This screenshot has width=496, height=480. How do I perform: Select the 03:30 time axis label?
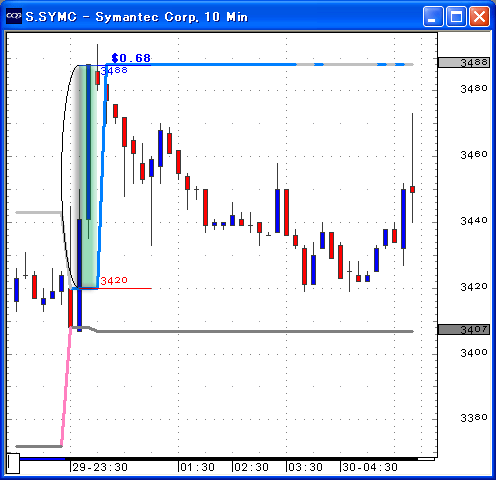coord(305,467)
